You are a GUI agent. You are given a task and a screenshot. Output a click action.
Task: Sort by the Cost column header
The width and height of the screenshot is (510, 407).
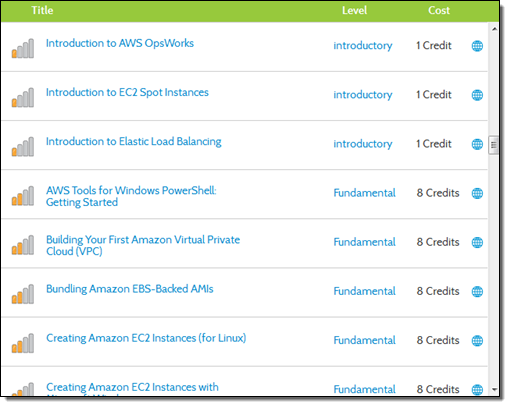coord(439,10)
